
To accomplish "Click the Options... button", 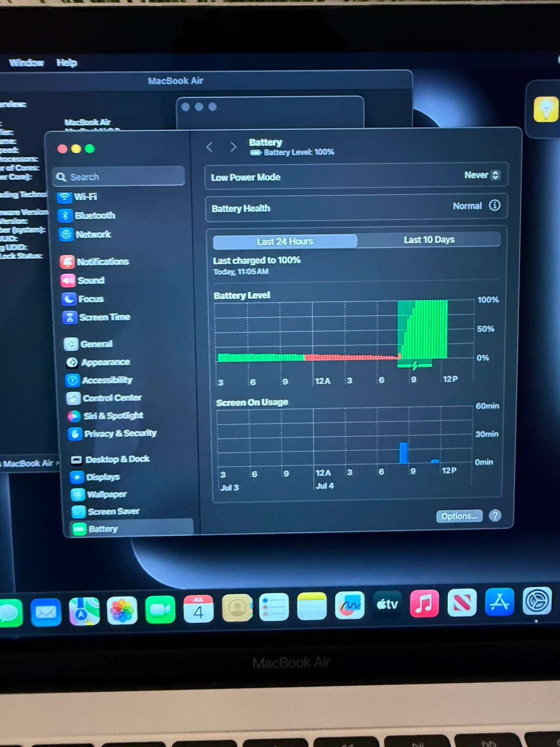I will [459, 516].
